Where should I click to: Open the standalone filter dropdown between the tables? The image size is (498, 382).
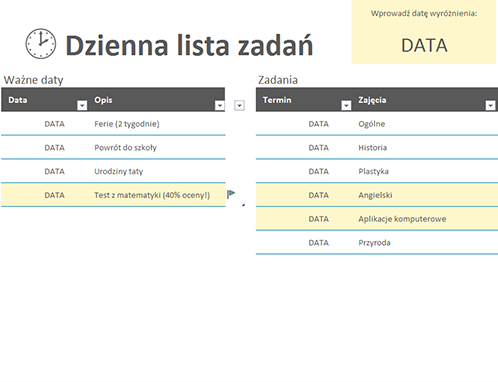(239, 106)
